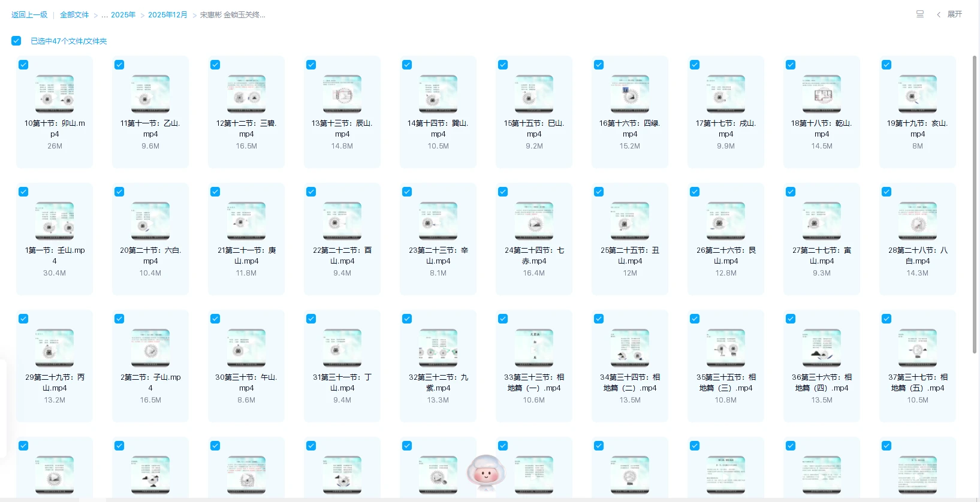Image resolution: width=980 pixels, height=502 pixels.
Task: Click the 已选中47个文件/文件夹 label
Action: (69, 41)
